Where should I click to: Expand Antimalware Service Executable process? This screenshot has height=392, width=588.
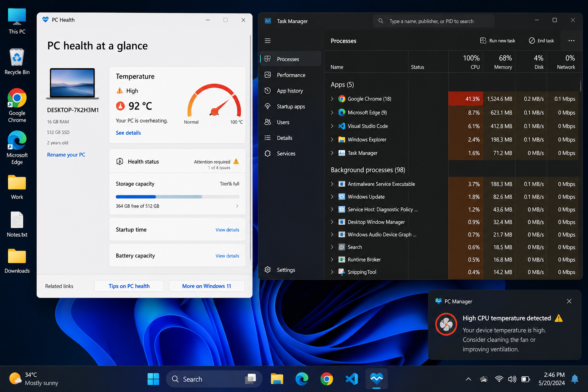point(332,184)
